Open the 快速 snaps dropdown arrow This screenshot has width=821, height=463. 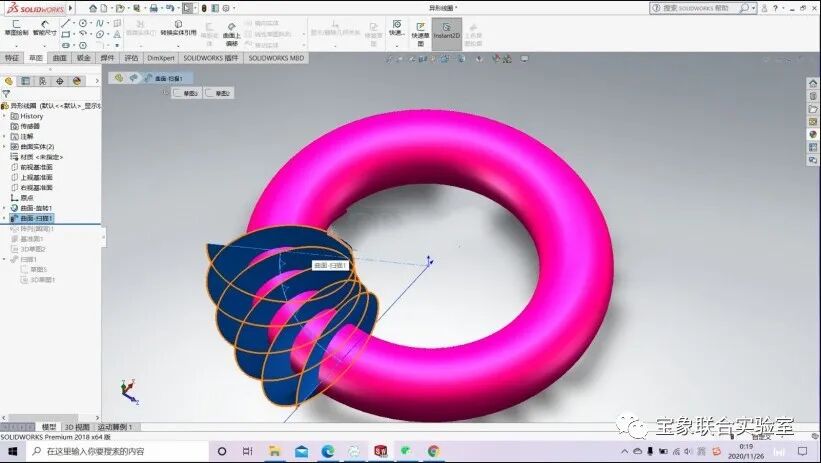coord(397,46)
